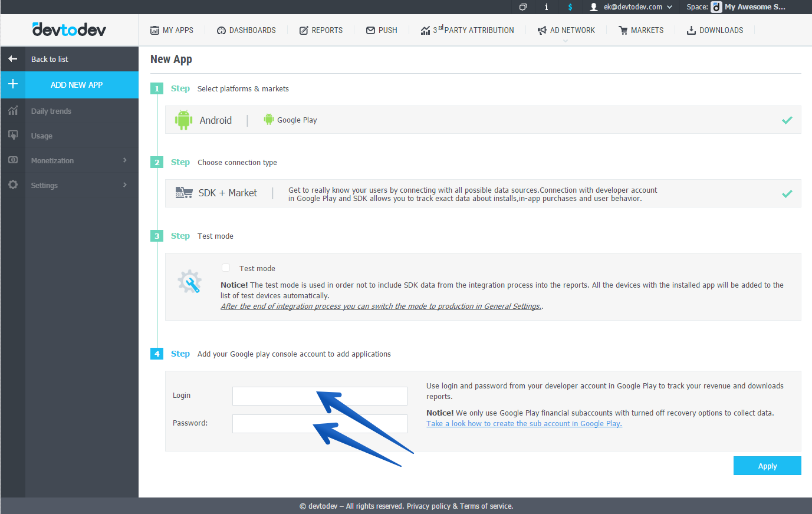Image resolution: width=812 pixels, height=514 pixels.
Task: Click the copy windows icon in top bar
Action: [522, 7]
